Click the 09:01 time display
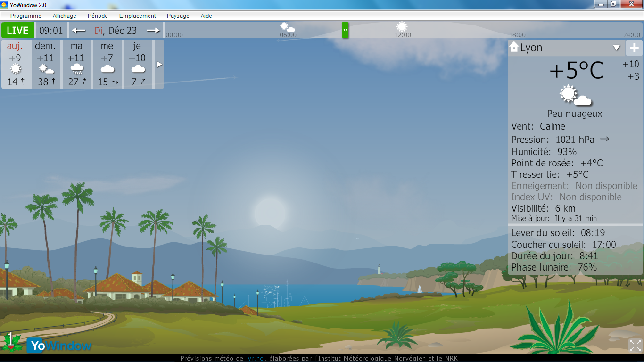644x362 pixels. pos(51,31)
